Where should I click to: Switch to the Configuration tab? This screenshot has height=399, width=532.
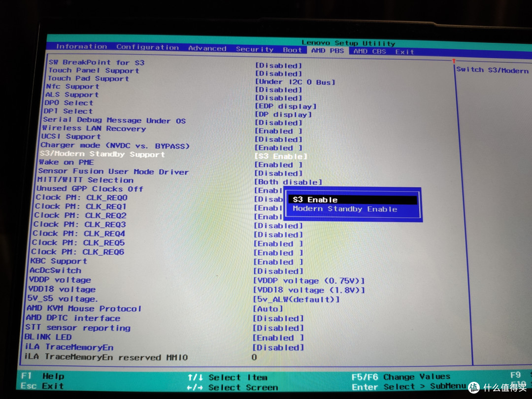coord(148,47)
